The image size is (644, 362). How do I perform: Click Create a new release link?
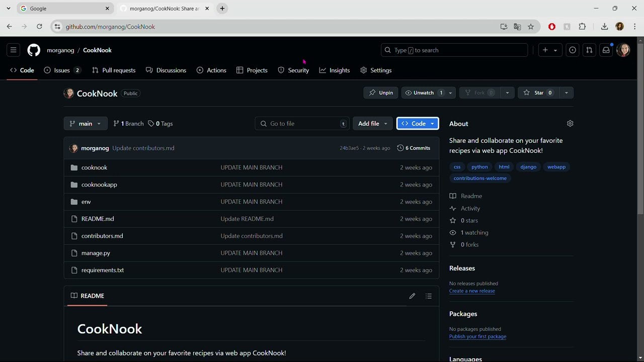pos(472,291)
